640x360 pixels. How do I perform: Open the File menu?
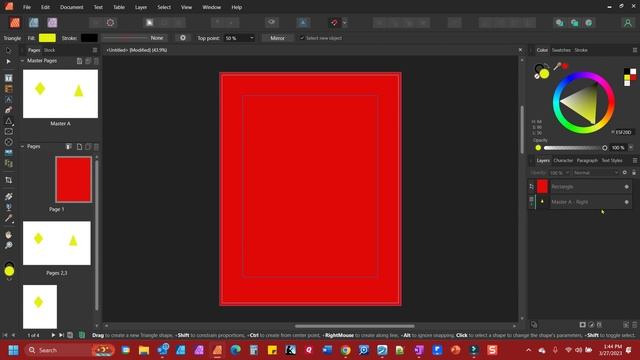(27, 7)
